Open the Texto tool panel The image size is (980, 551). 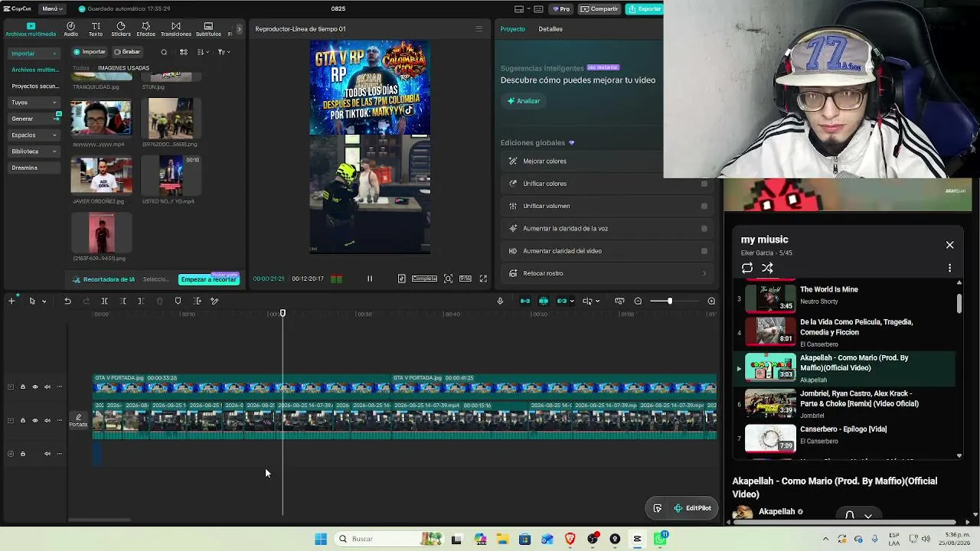pyautogui.click(x=96, y=29)
